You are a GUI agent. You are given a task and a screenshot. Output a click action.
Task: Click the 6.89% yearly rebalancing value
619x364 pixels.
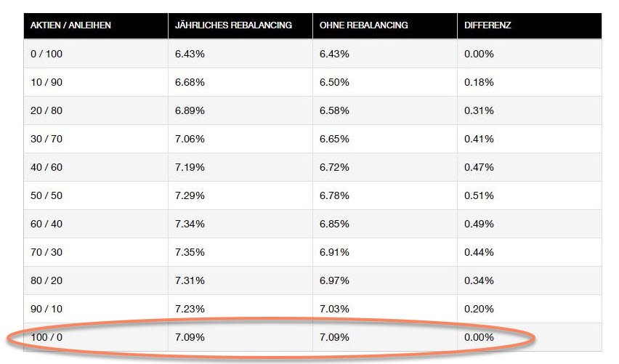click(x=190, y=111)
